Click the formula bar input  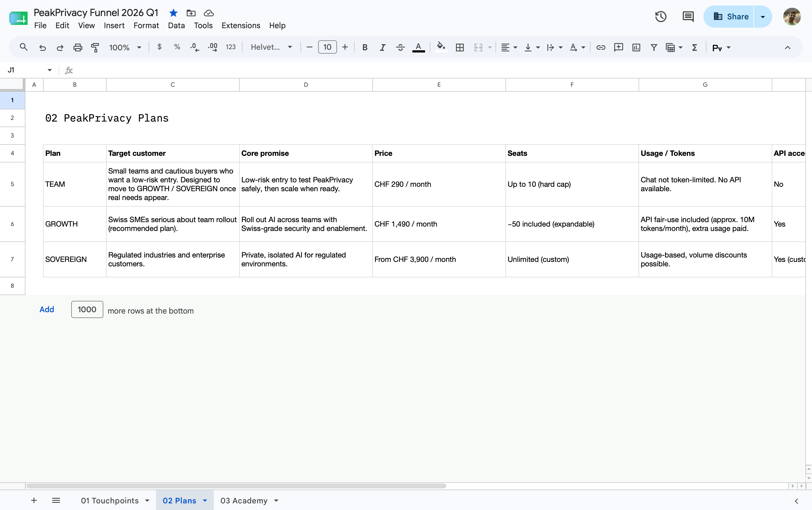(442, 70)
